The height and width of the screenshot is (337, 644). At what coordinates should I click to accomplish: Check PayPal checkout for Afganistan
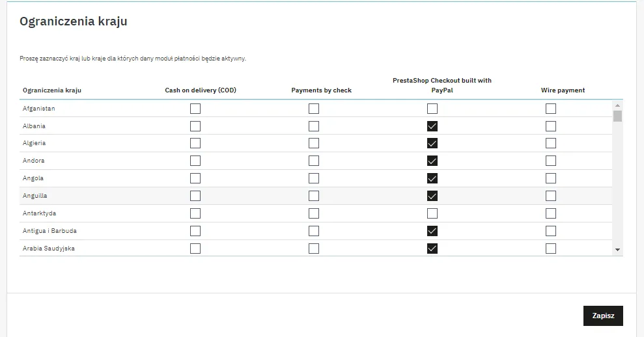point(432,109)
